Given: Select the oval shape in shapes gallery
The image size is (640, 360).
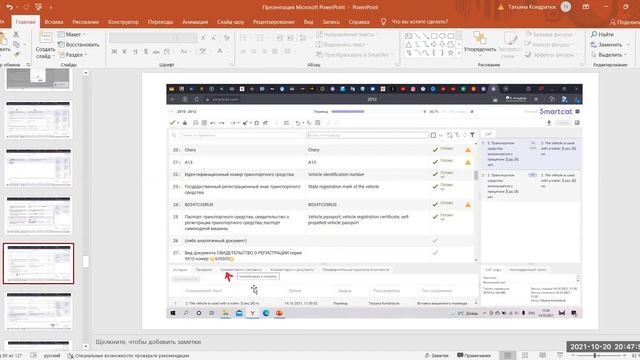Looking at the screenshot, I should [x=442, y=36].
